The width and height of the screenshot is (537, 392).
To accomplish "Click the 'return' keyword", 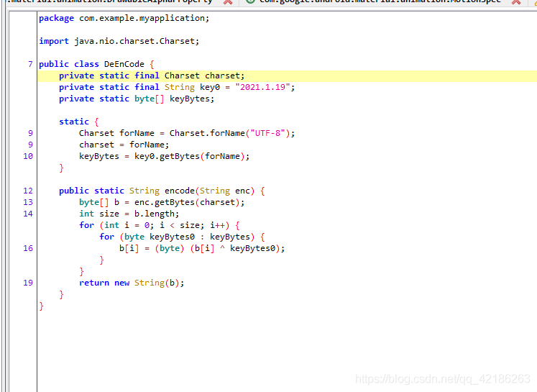I will [94, 283].
